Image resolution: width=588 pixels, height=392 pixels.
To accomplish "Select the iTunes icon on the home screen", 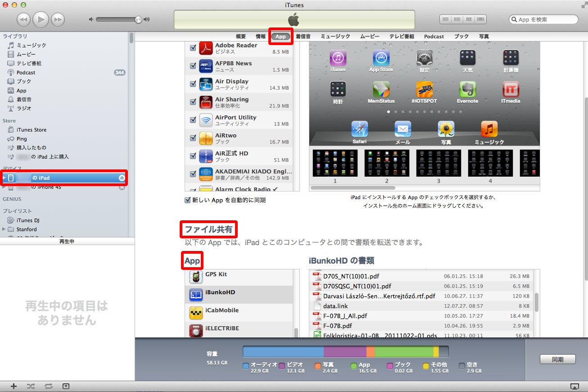I will [338, 58].
